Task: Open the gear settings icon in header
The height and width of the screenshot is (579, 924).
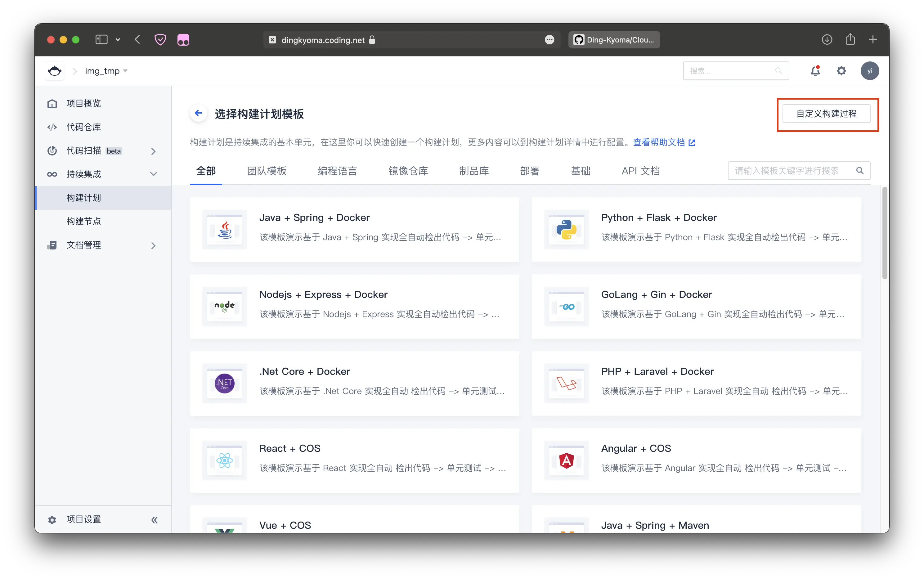Action: coord(841,71)
